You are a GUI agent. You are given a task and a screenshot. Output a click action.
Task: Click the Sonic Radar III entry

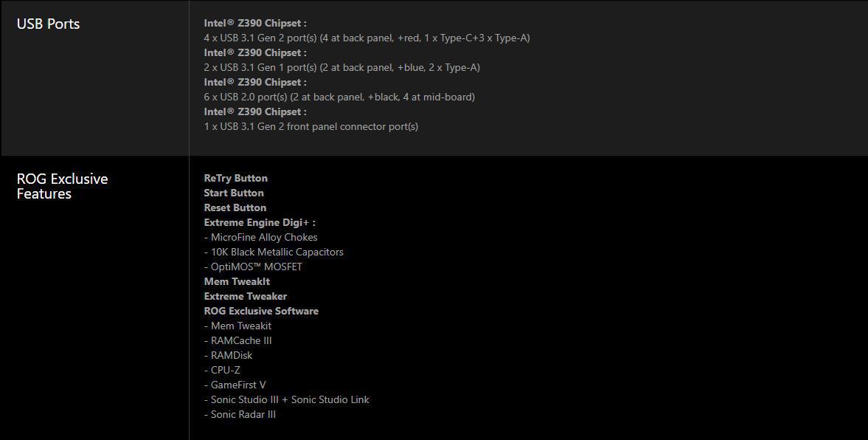(240, 414)
